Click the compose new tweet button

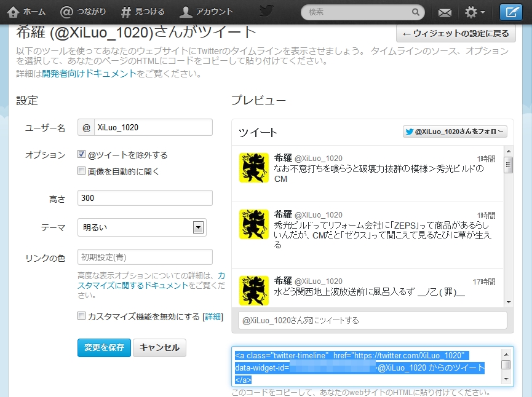click(511, 12)
